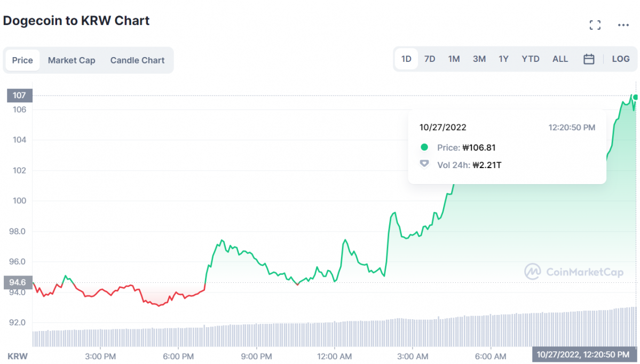Screen dimensions: 640x364
Task: Switch to the Market Cap tab
Action: click(x=72, y=60)
